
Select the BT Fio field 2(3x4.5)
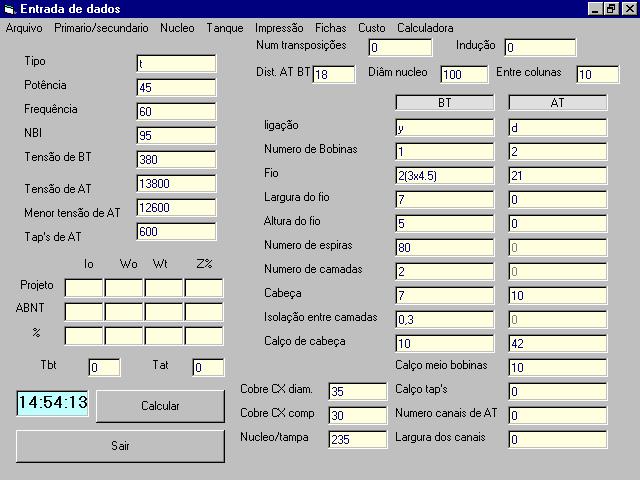tap(444, 176)
